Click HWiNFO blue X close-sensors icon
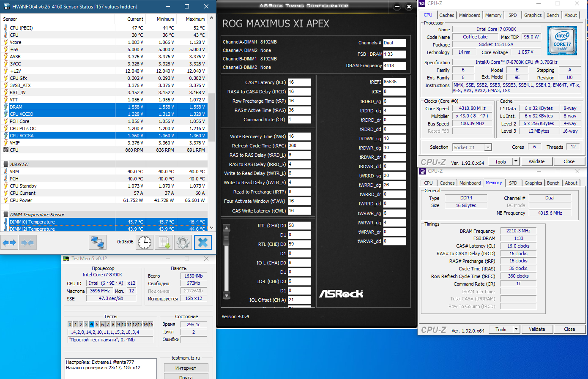Viewport: 588px width, 379px height. (203, 243)
